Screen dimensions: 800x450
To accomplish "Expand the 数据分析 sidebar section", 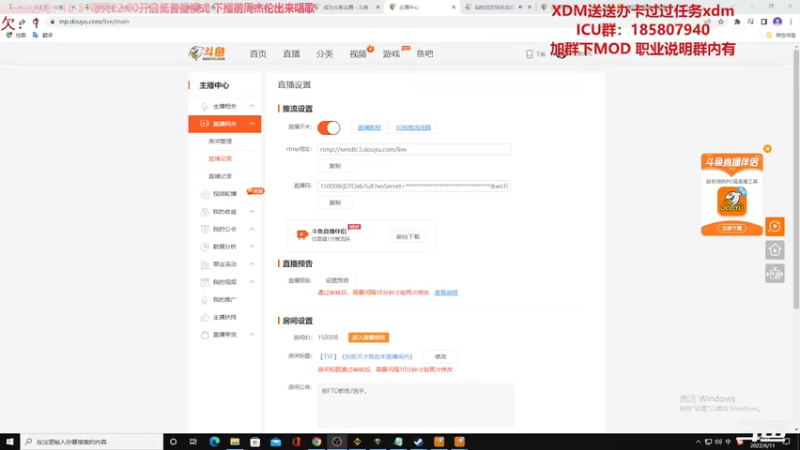I will coord(252,246).
